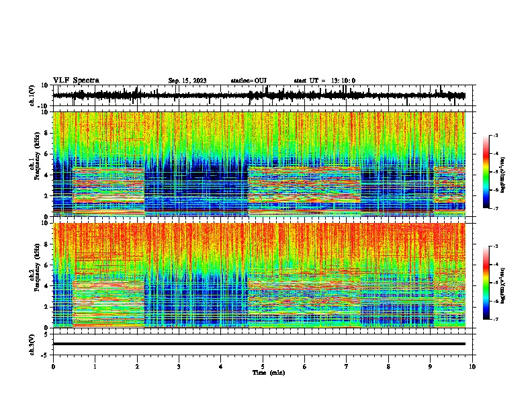Click the 'station=OUI' header text

click(249, 81)
